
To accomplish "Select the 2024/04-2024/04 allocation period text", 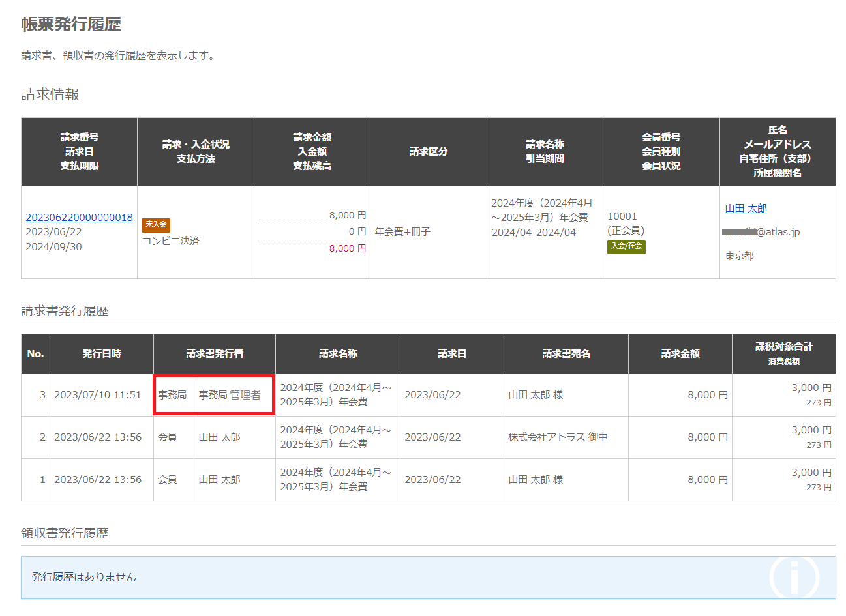I will tap(534, 232).
